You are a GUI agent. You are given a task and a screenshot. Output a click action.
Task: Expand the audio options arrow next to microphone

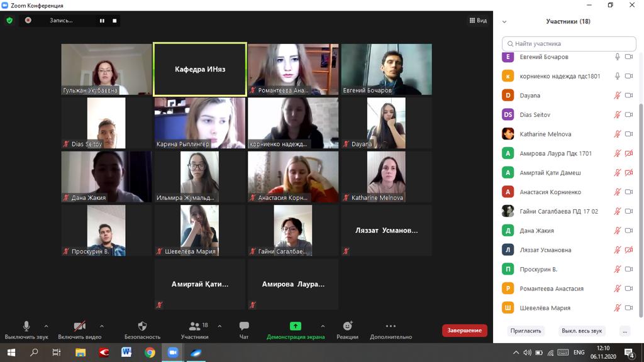point(46,326)
